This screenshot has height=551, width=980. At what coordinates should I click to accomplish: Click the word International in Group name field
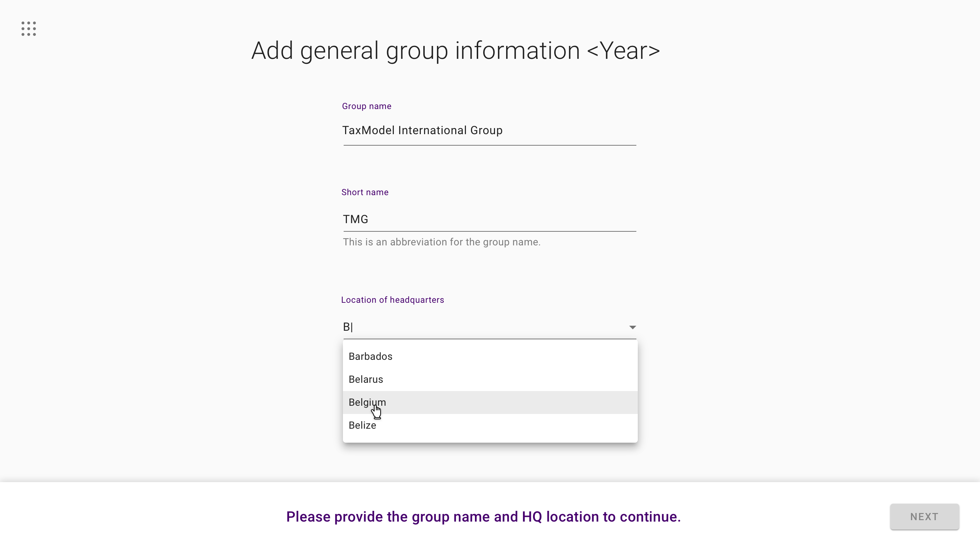click(x=432, y=130)
